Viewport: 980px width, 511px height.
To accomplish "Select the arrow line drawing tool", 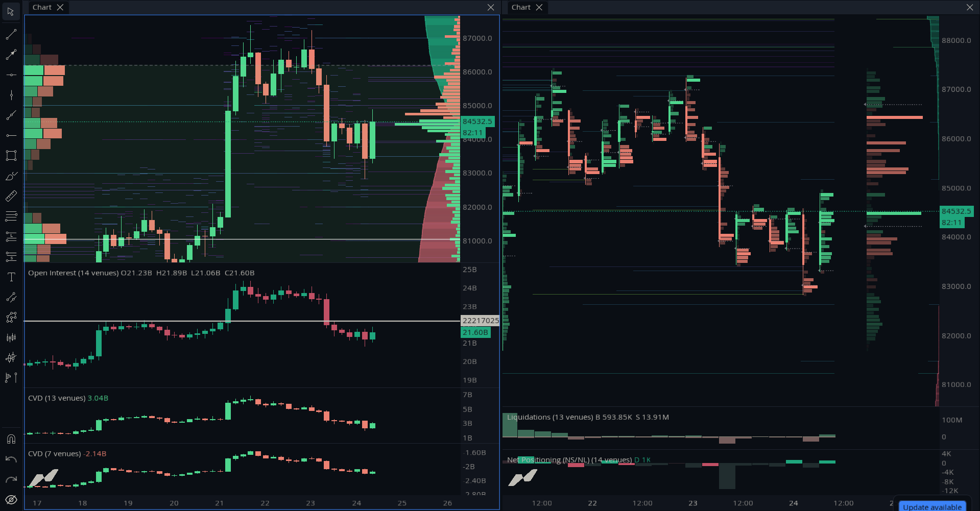I will 11,55.
